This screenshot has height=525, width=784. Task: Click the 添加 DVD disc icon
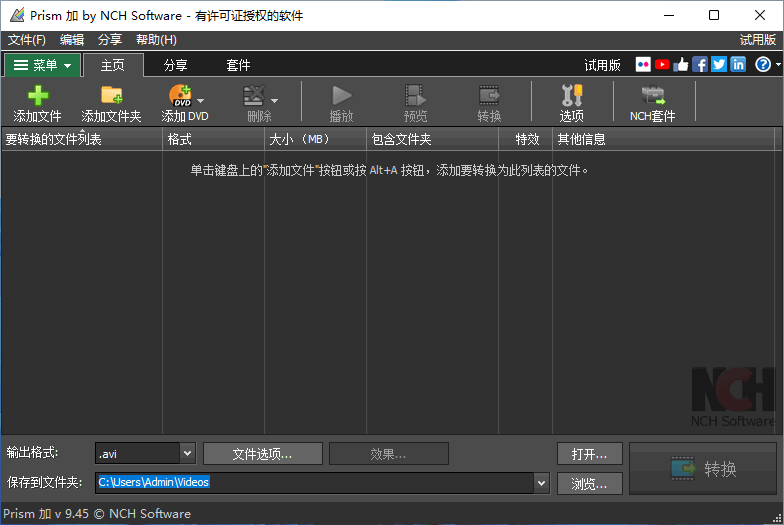[180, 95]
